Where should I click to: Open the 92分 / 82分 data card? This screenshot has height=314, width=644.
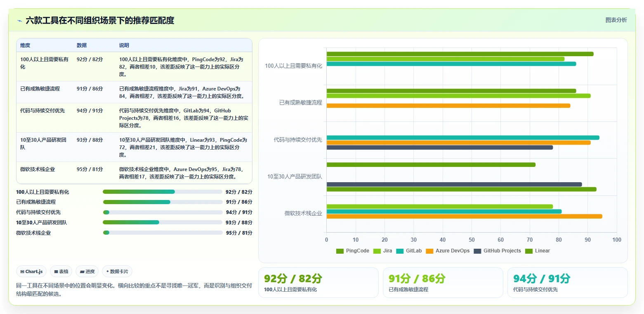[318, 283]
